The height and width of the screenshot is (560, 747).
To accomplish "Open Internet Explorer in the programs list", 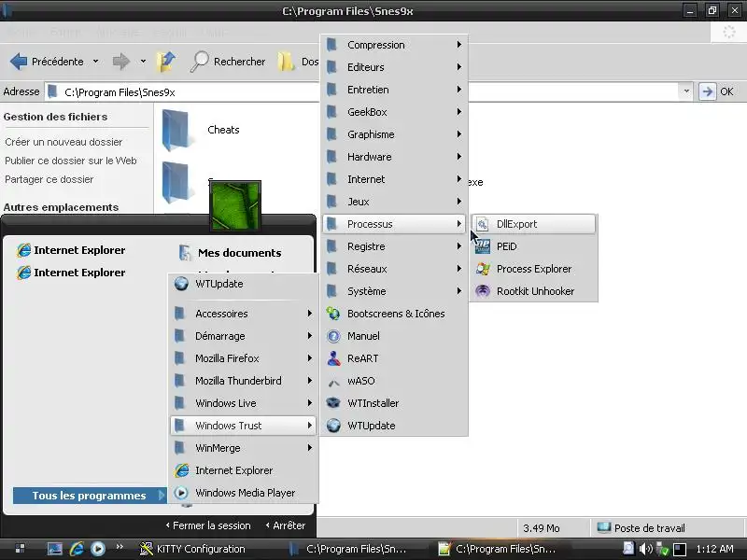I will [243, 470].
